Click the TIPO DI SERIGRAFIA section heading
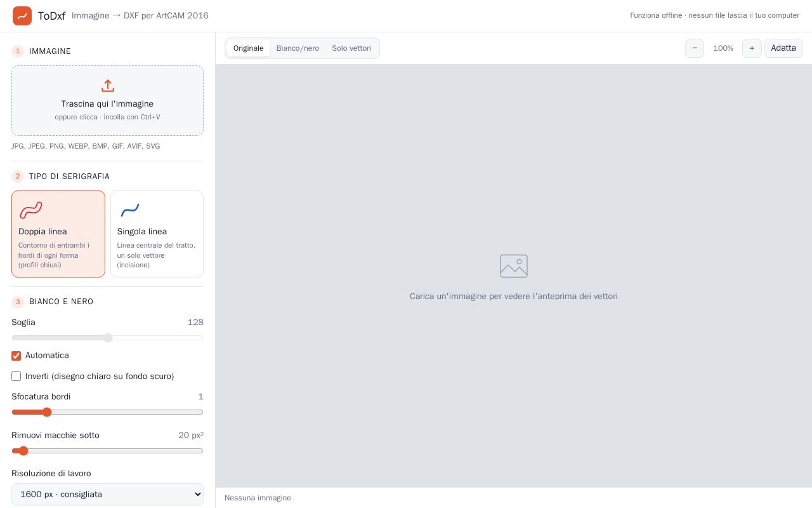Viewport: 812px width, 508px height. [x=69, y=177]
